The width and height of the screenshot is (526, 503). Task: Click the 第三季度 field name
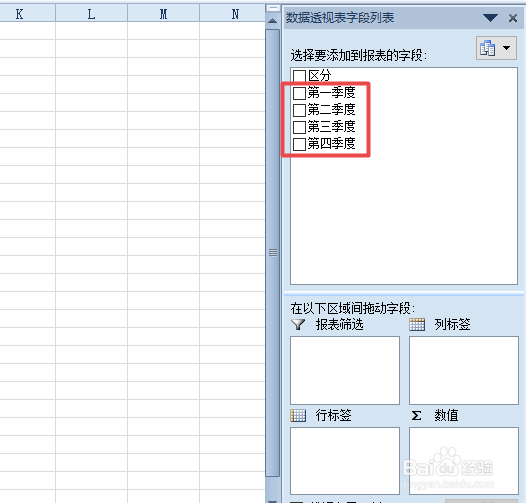pos(331,127)
